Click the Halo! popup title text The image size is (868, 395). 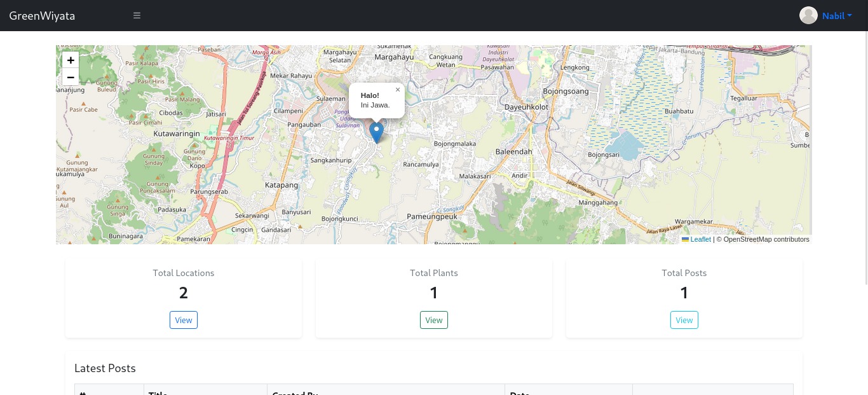[x=370, y=95]
